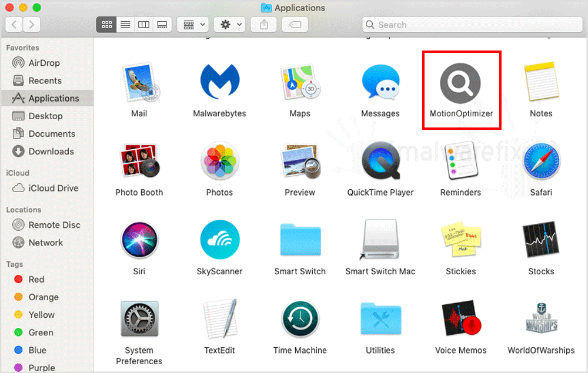This screenshot has height=373, width=588.
Task: Go back with the back arrow
Action: (14, 25)
